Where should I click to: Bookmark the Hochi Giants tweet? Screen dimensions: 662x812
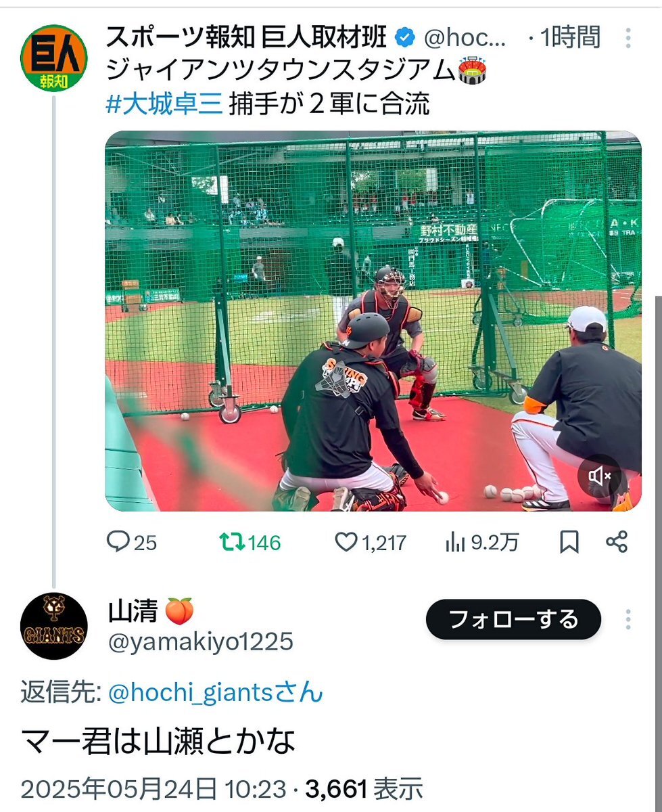point(569,542)
